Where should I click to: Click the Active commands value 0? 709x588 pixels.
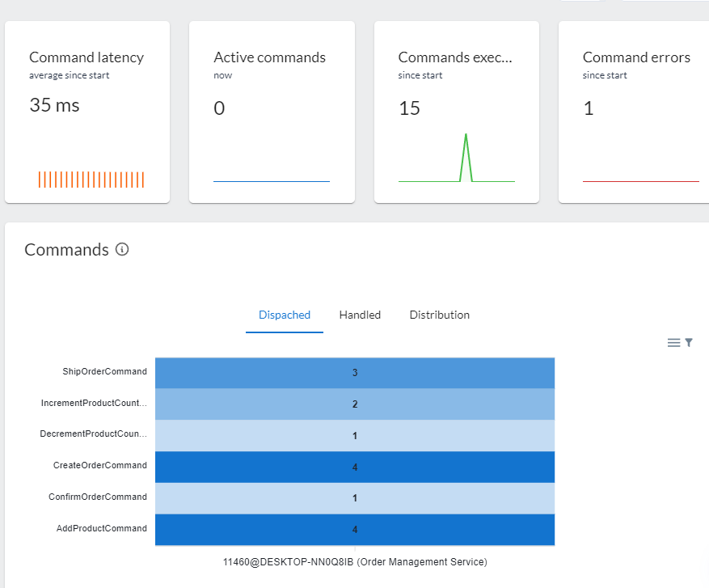[x=219, y=108]
